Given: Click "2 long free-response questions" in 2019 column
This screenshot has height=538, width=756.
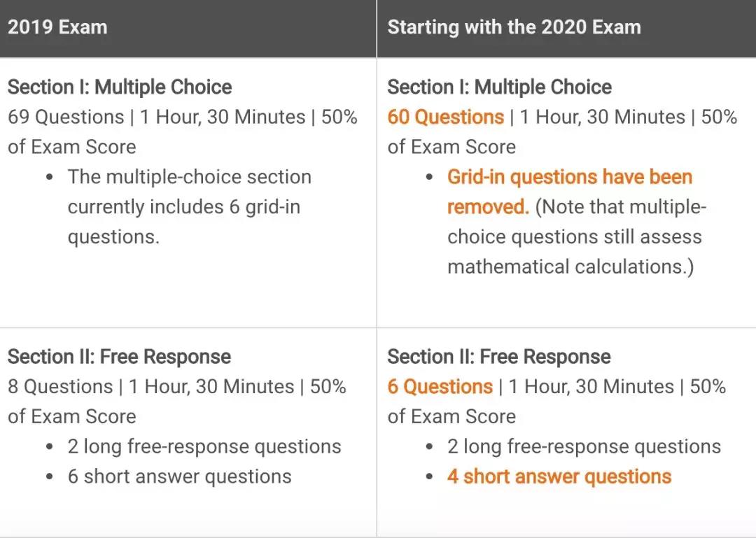Looking at the screenshot, I should click(204, 447).
